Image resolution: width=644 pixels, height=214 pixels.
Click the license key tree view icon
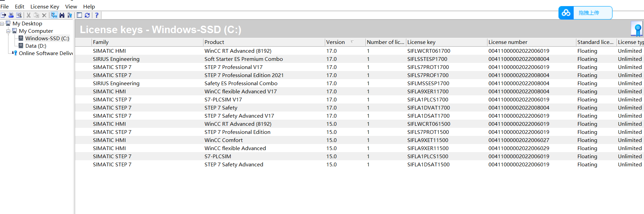pos(54,15)
